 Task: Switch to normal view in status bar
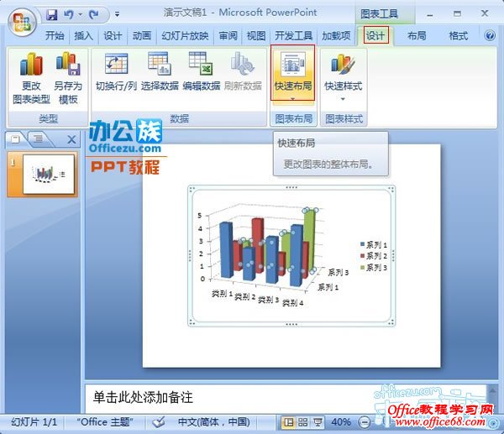288,422
